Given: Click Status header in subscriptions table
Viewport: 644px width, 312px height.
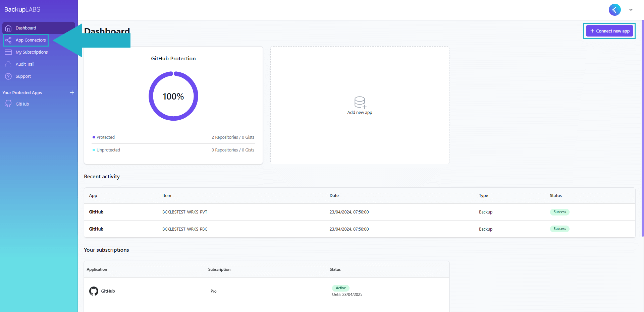Looking at the screenshot, I should [x=335, y=269].
